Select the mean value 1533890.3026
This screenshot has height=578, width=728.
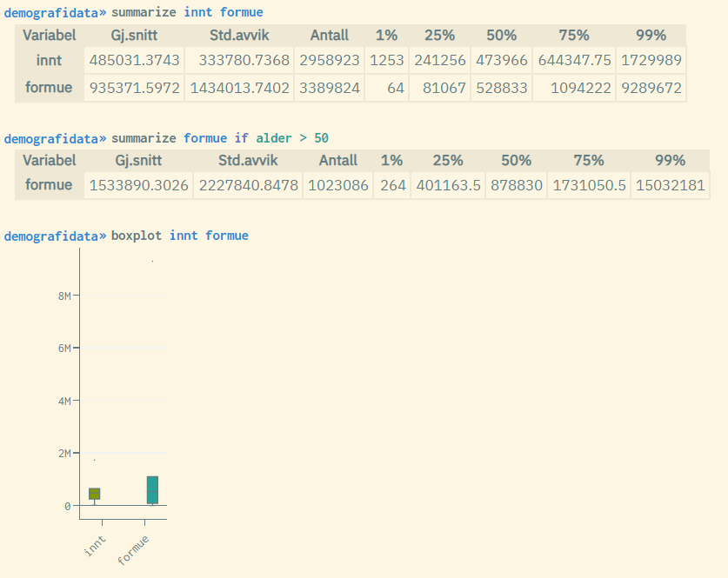pyautogui.click(x=139, y=185)
